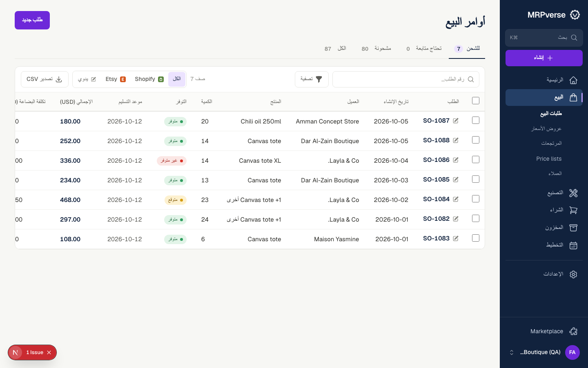Open the تصفية filter dropdown
The height and width of the screenshot is (368, 588).
[312, 79]
